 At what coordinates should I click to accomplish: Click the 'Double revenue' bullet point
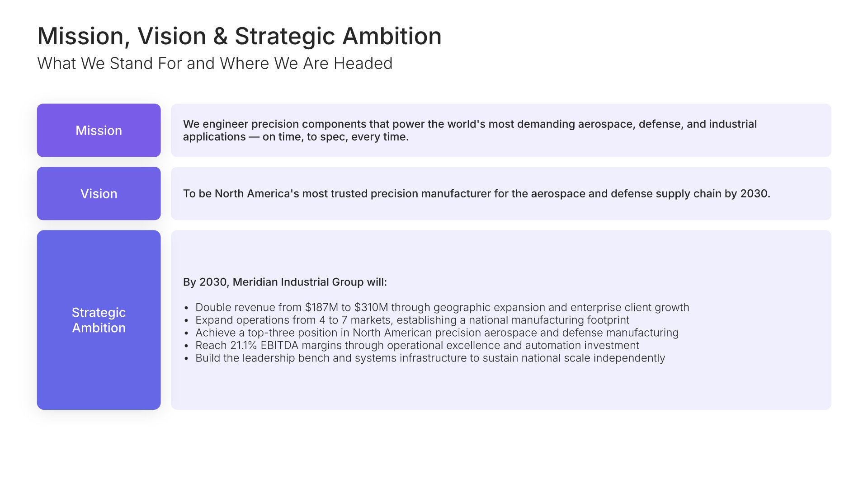442,308
